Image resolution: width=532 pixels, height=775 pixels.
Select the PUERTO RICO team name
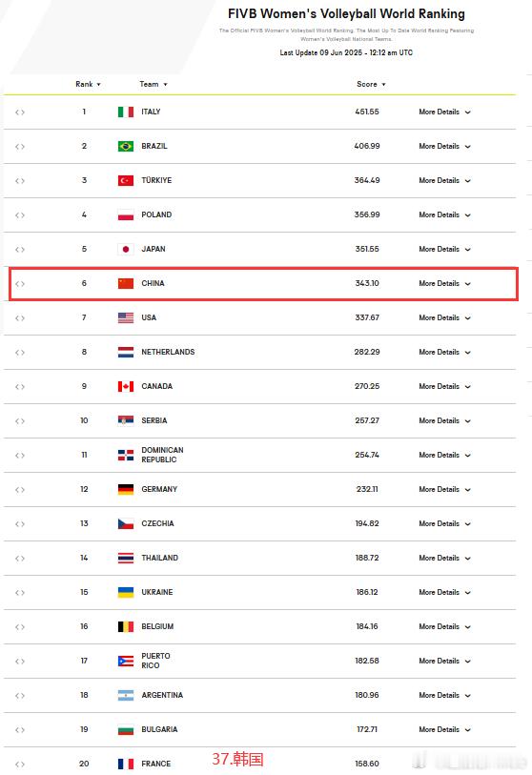pos(155,661)
